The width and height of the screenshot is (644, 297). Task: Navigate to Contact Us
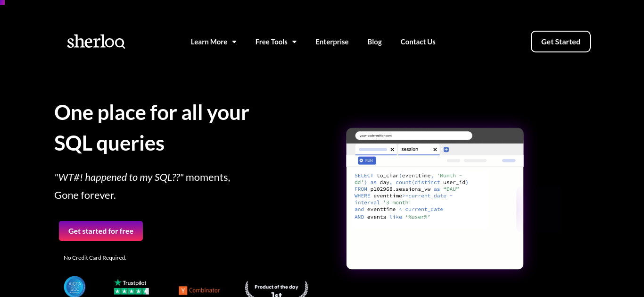pyautogui.click(x=418, y=42)
